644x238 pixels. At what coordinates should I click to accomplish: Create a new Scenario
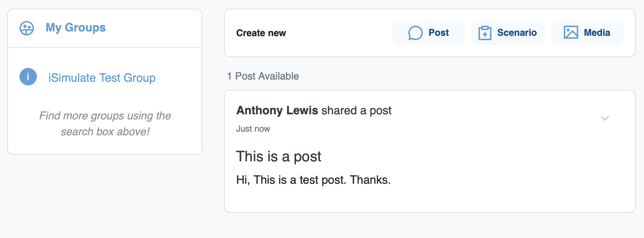(x=507, y=33)
